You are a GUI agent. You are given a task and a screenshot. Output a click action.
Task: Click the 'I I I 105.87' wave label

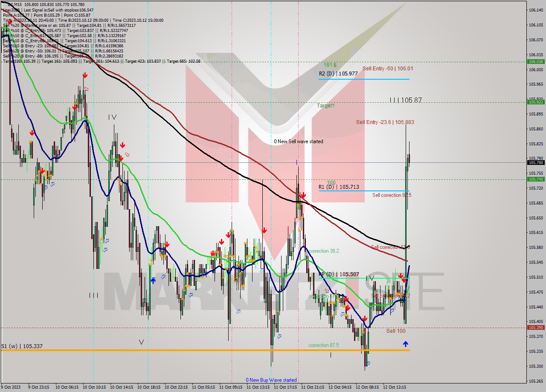406,100
